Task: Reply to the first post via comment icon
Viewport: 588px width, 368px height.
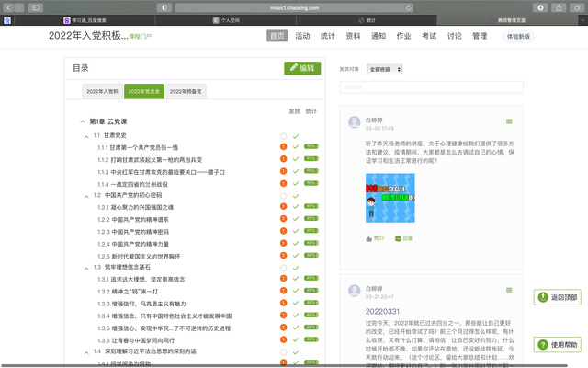Action: pos(398,238)
